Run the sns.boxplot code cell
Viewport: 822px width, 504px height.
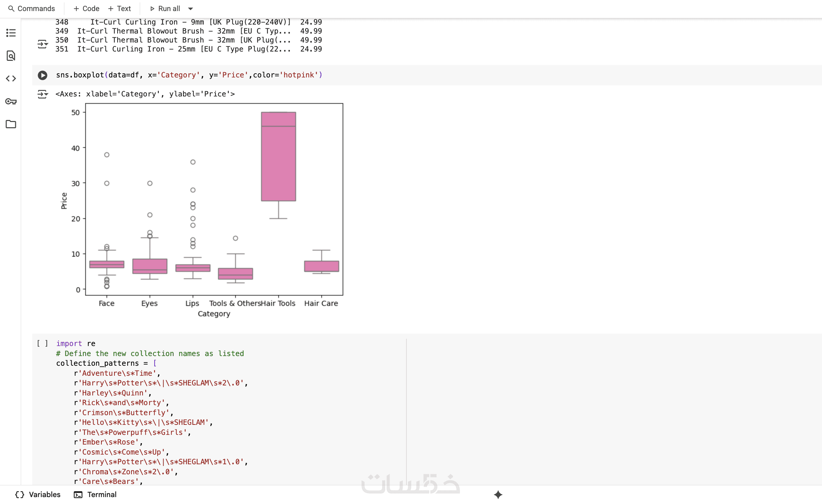43,75
